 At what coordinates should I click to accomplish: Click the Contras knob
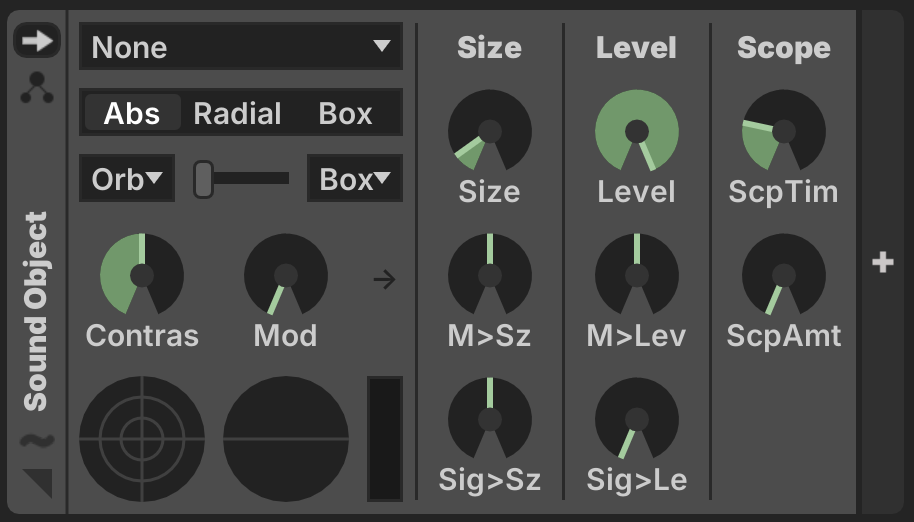click(142, 274)
